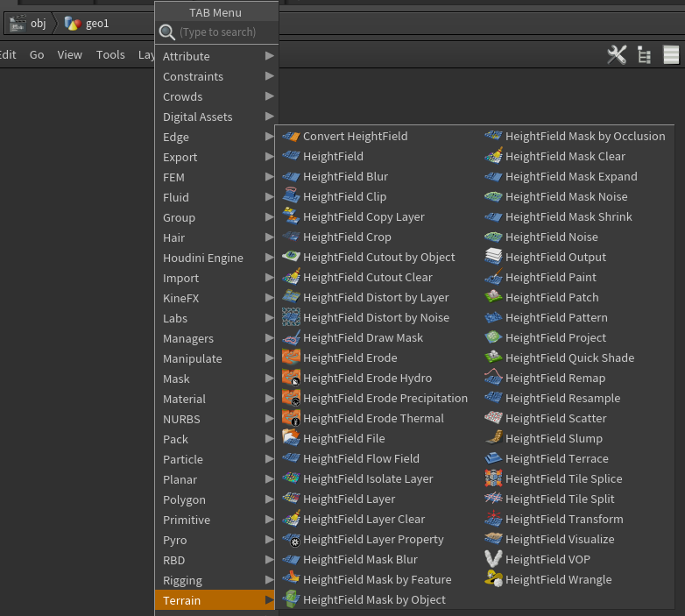
Task: Click the HeightField Output icon
Action: pos(494,257)
